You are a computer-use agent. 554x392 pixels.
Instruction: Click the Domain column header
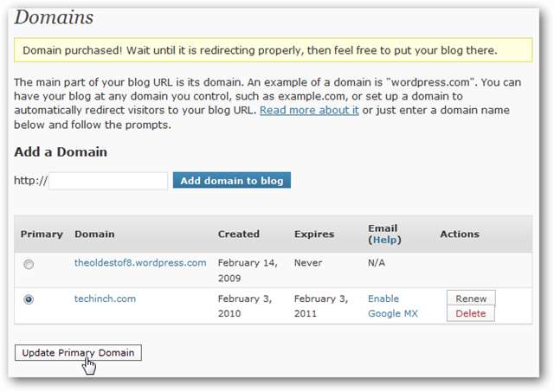94,234
